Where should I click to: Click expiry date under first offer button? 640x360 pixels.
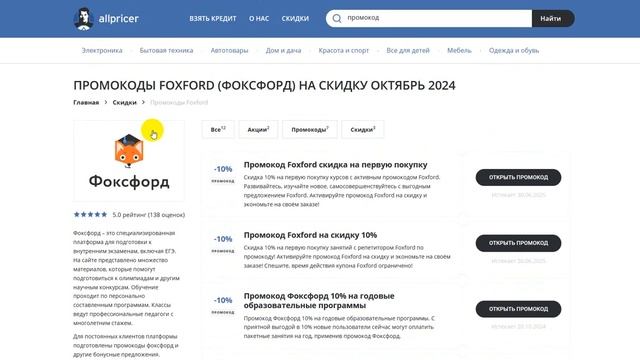(518, 195)
